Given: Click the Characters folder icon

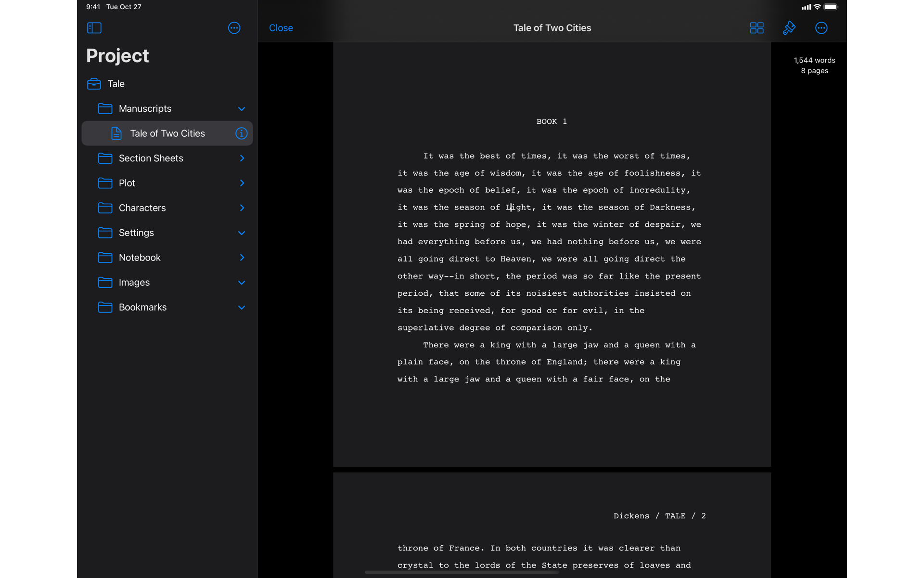Looking at the screenshot, I should tap(105, 208).
